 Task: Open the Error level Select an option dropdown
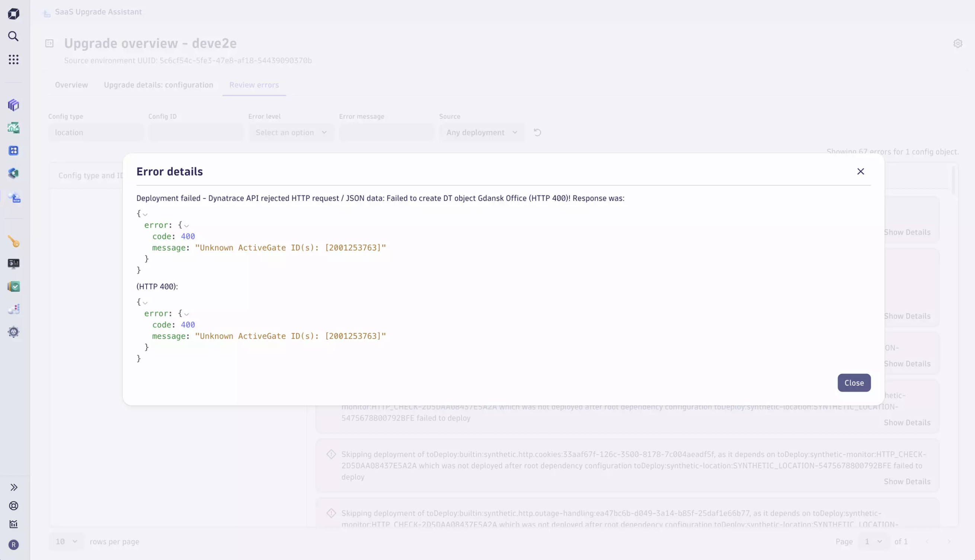pos(291,132)
